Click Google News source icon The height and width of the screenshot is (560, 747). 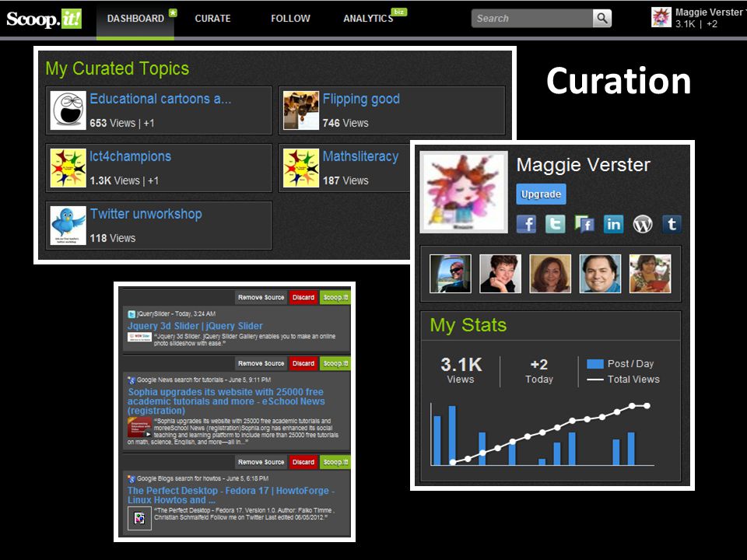132,380
